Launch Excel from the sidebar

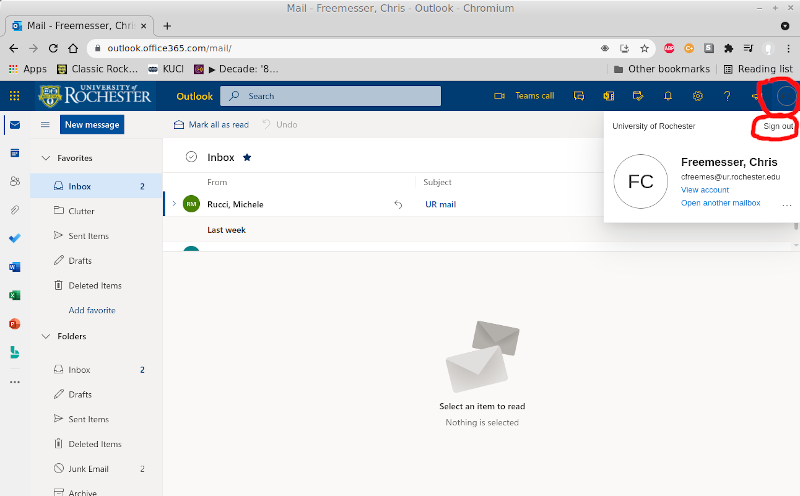[14, 295]
